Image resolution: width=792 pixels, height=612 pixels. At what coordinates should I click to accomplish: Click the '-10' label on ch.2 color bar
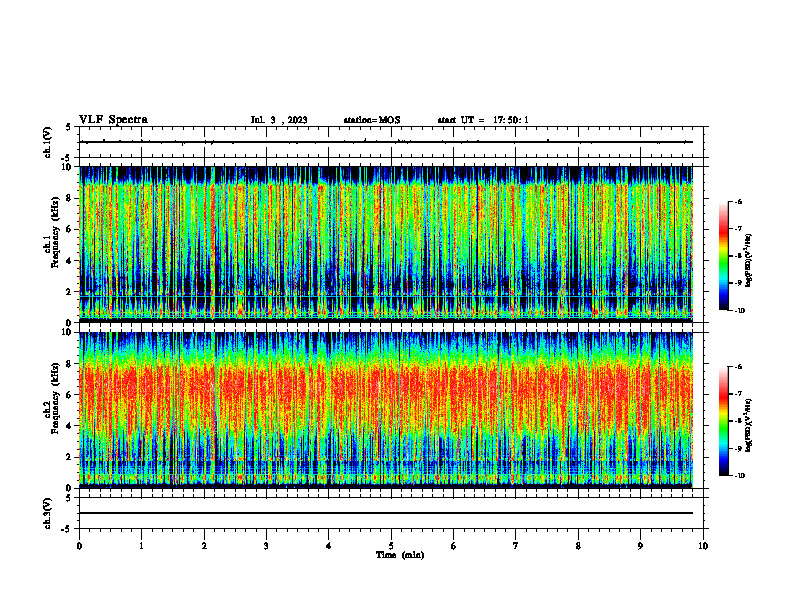[740, 476]
